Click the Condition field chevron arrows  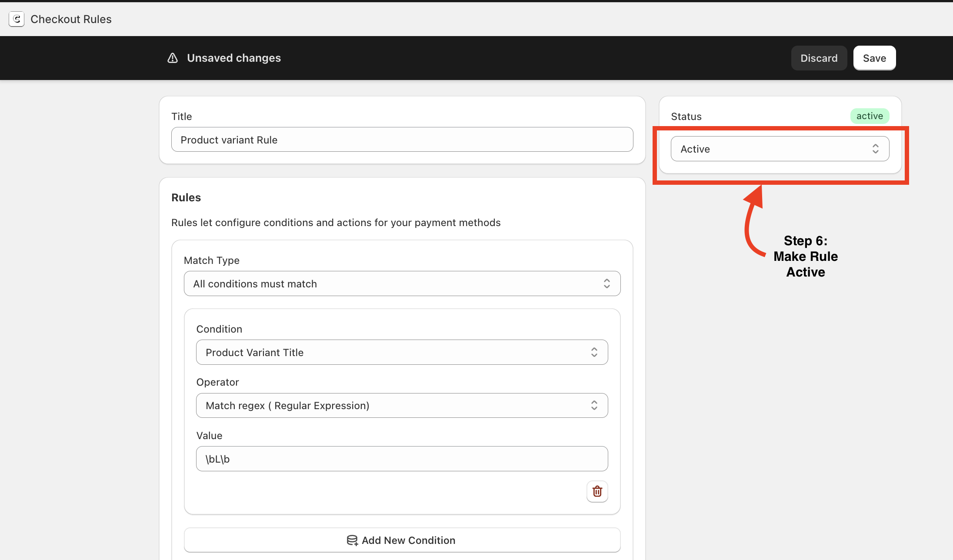[594, 352]
